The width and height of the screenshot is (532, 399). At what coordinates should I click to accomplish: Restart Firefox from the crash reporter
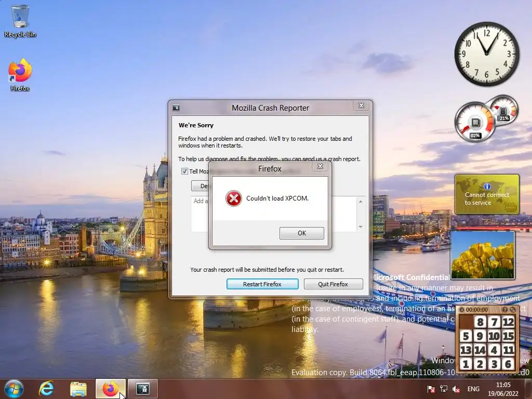pos(262,284)
